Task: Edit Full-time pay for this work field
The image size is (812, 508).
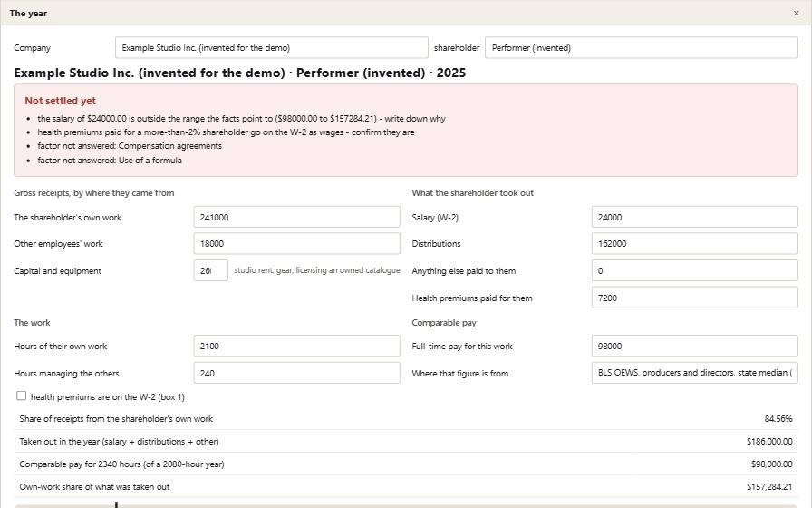Action: click(694, 346)
